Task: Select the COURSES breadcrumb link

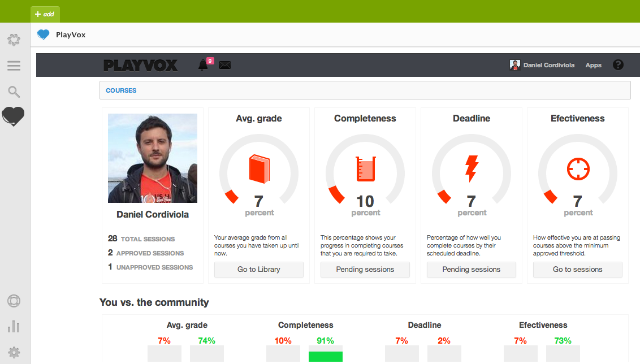Action: (121, 90)
